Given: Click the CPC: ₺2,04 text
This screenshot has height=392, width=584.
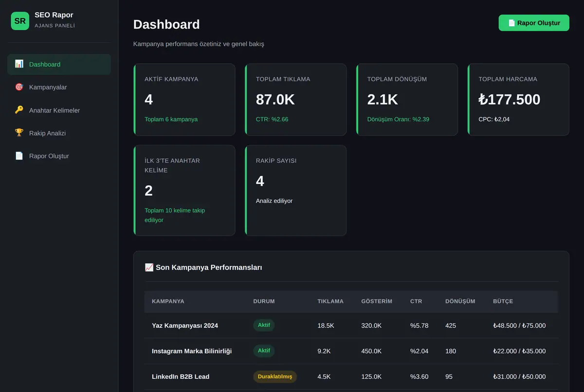Looking at the screenshot, I should pos(494,119).
